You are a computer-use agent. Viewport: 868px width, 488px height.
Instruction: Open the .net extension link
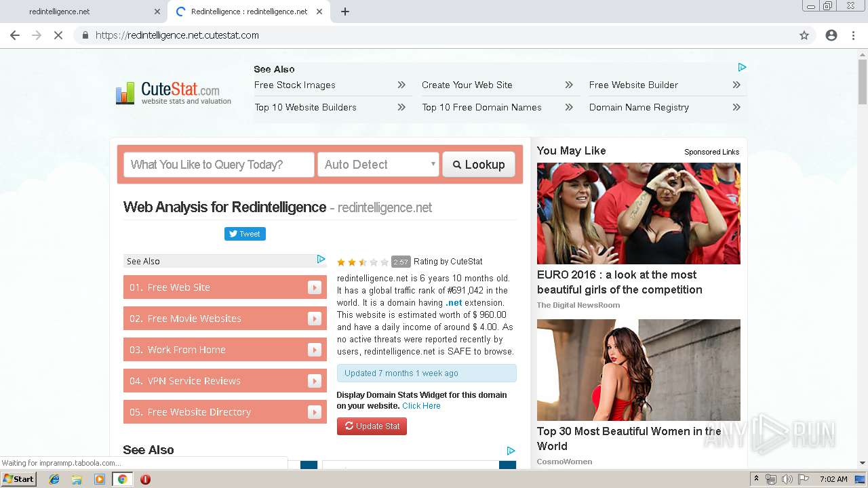tap(454, 303)
